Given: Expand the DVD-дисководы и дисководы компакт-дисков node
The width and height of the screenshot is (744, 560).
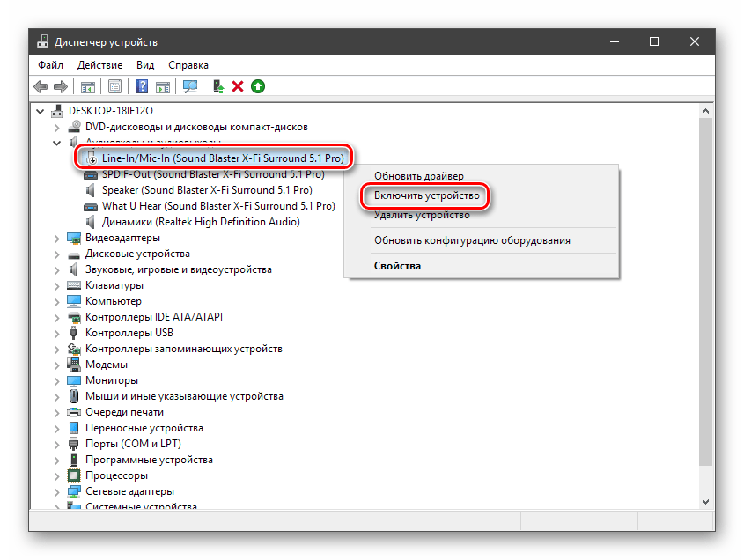Looking at the screenshot, I should pyautogui.click(x=57, y=127).
